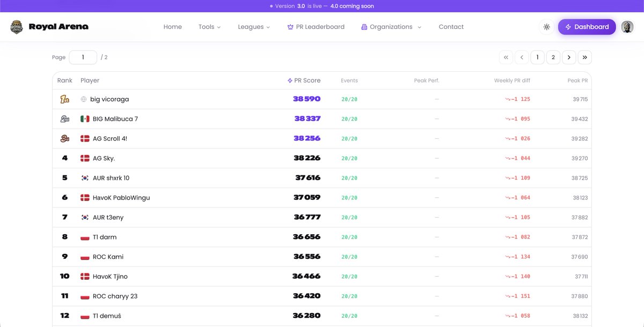Click the '4.0 coming soon' banner text

(352, 6)
